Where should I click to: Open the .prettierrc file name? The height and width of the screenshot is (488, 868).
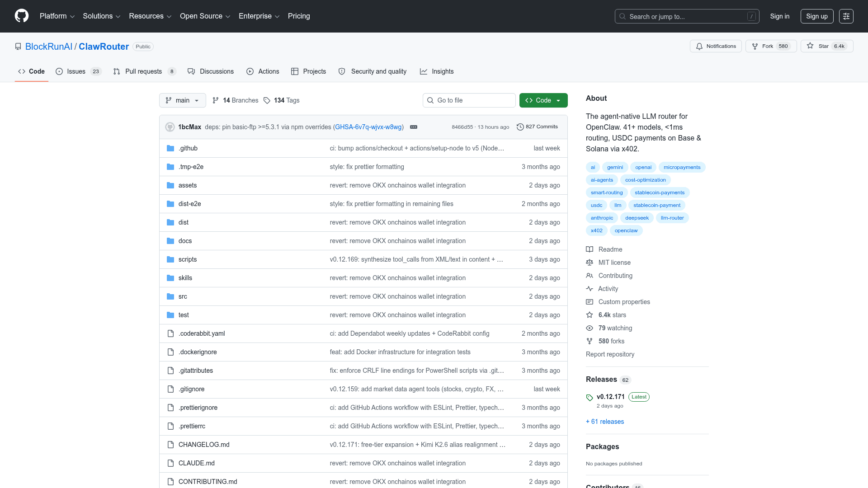point(192,426)
